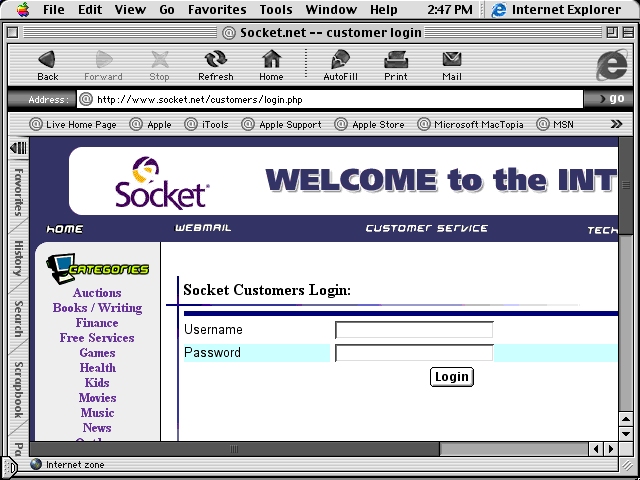Open the Microsoft MacTopia favorite
This screenshot has height=480, width=640.
point(471,124)
